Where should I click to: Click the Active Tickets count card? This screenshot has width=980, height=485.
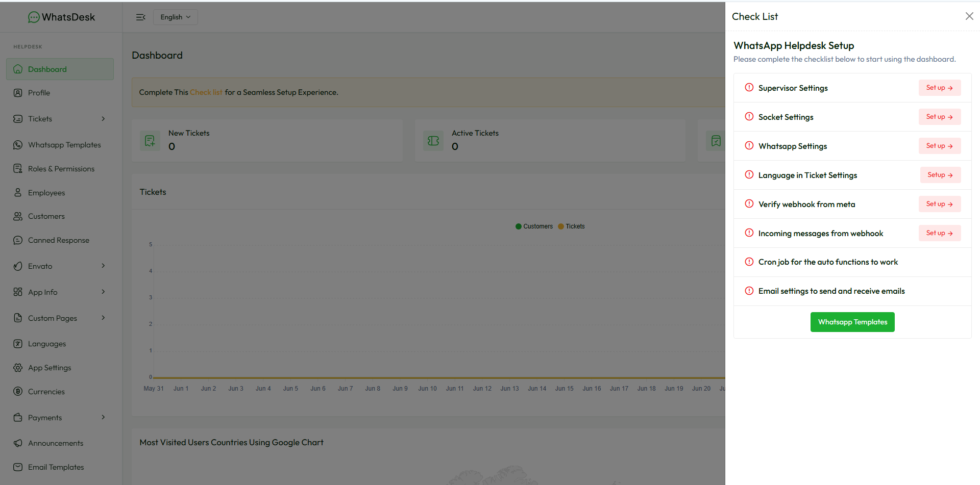550,141
